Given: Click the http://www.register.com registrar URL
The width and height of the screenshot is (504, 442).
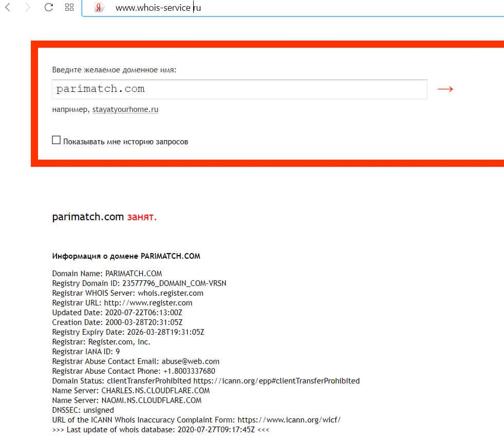Looking at the screenshot, I should [148, 303].
